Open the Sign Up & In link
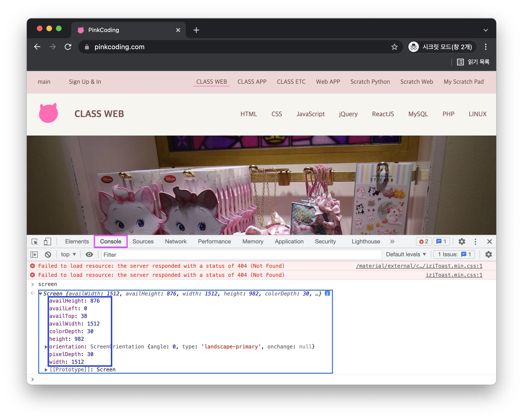This screenshot has height=420, width=523. tap(85, 82)
